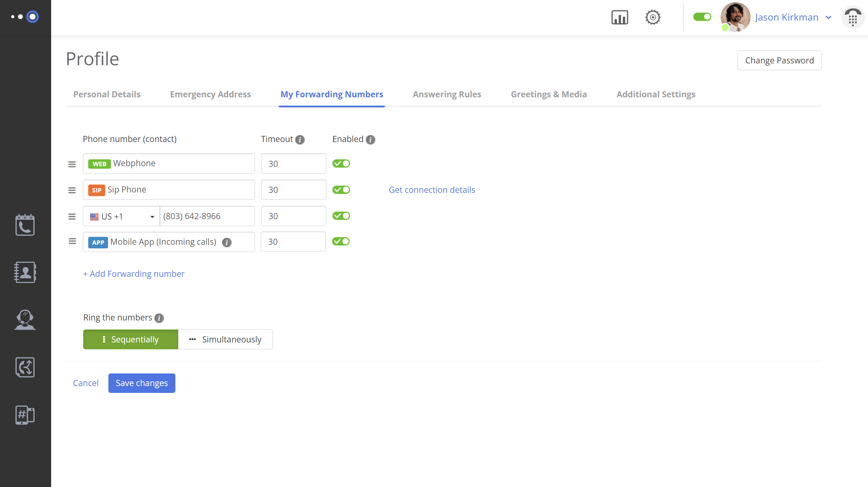Open call routing sidebar icon

click(x=25, y=367)
